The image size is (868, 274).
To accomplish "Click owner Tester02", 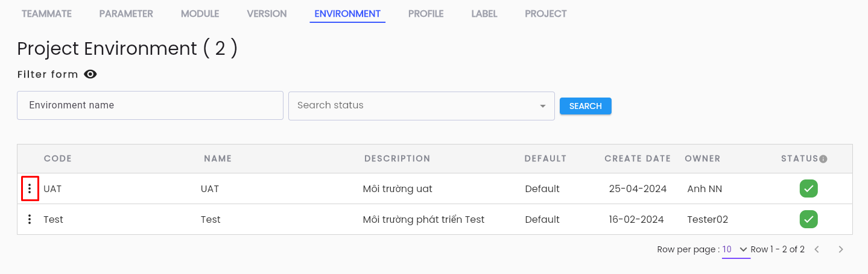I will (708, 220).
